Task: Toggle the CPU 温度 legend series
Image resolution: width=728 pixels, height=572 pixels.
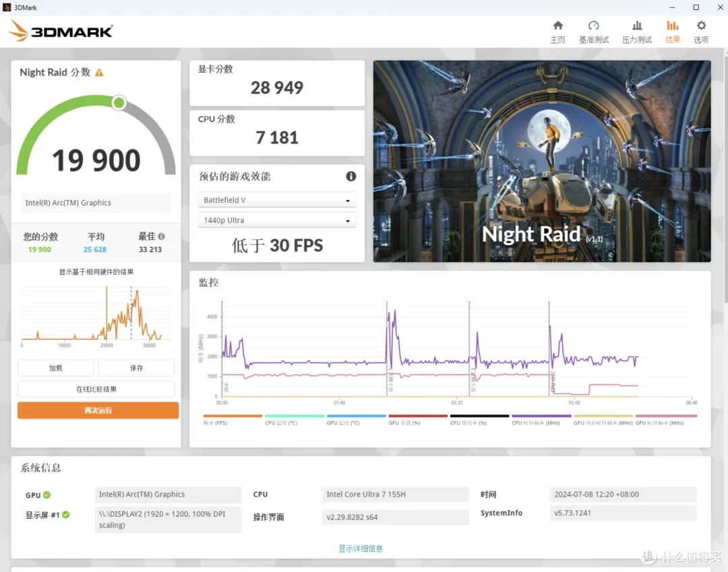Action: [294, 420]
